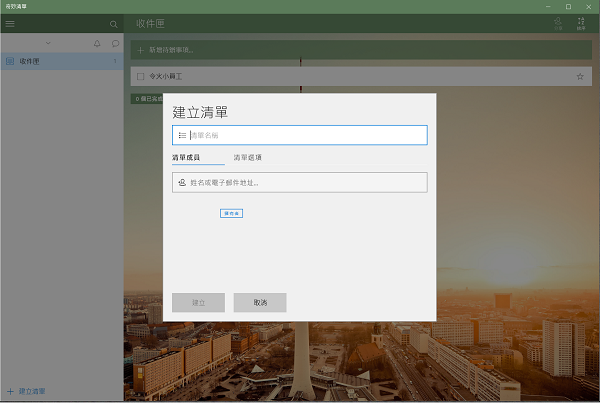Click 建立清單 at the sidebar bottom
Screen dimensions: 600x403
tap(26, 391)
